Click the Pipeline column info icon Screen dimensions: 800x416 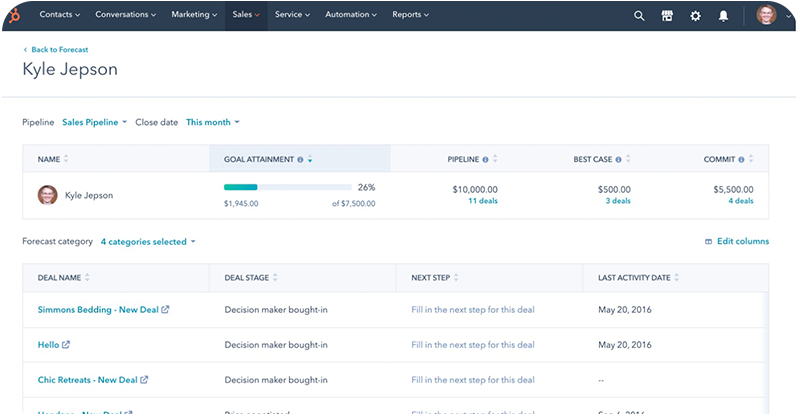click(x=485, y=160)
